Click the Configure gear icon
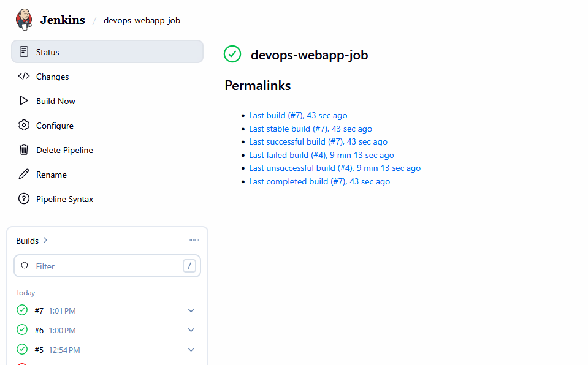This screenshot has height=365, width=588. [x=24, y=126]
